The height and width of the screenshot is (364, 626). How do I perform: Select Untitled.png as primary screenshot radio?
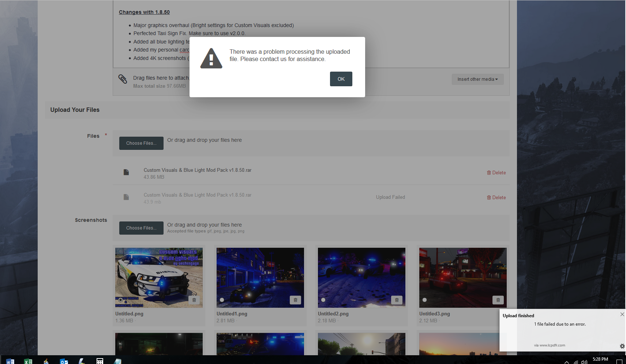pyautogui.click(x=120, y=300)
